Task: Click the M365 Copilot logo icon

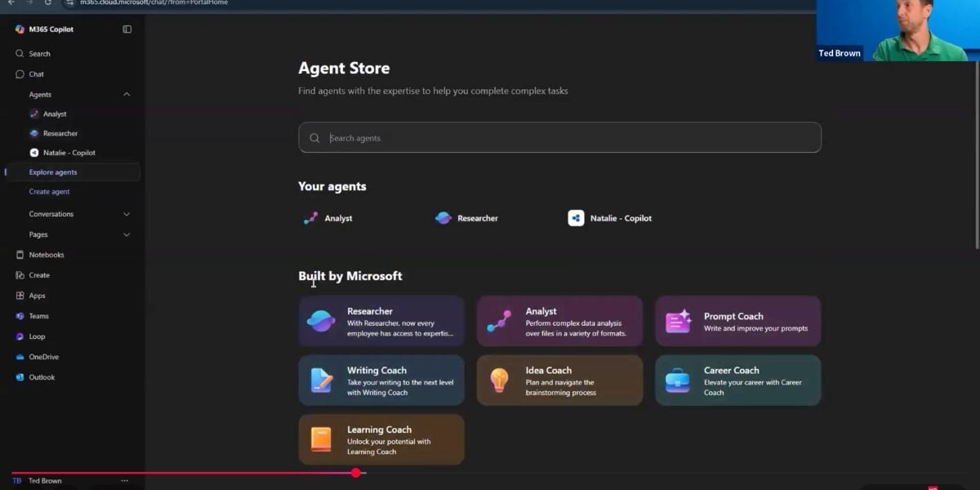Action: pyautogui.click(x=20, y=29)
